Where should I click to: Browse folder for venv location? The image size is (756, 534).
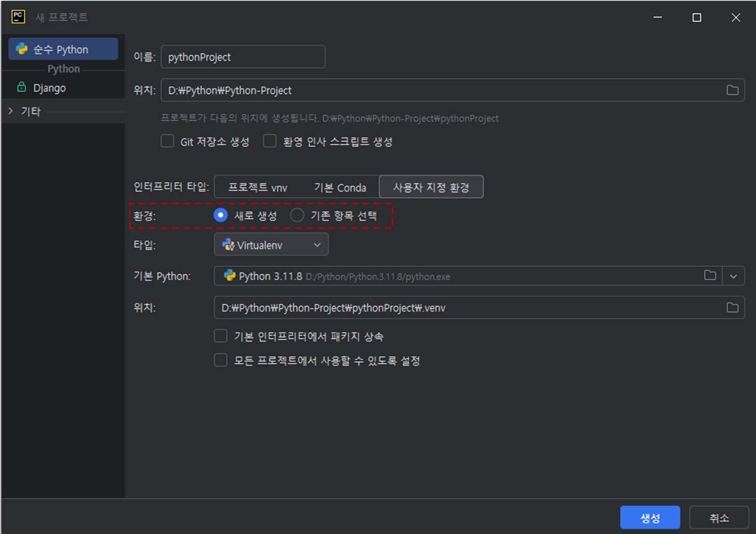[733, 308]
